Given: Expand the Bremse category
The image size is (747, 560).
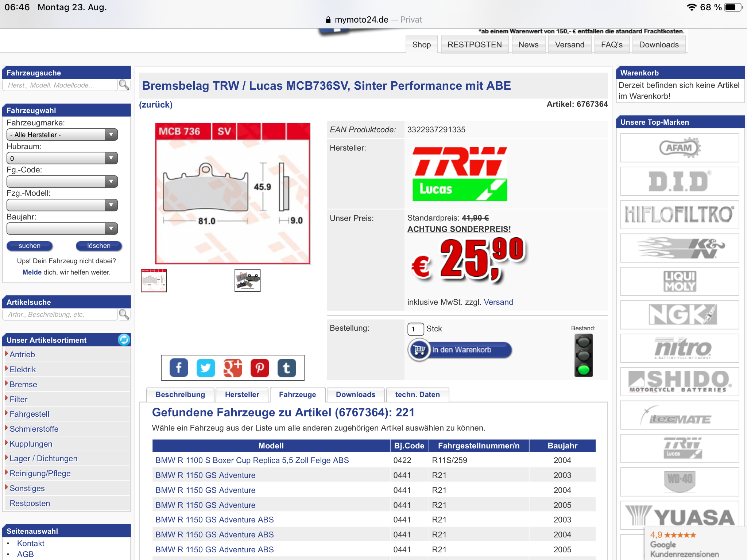Looking at the screenshot, I should (23, 384).
